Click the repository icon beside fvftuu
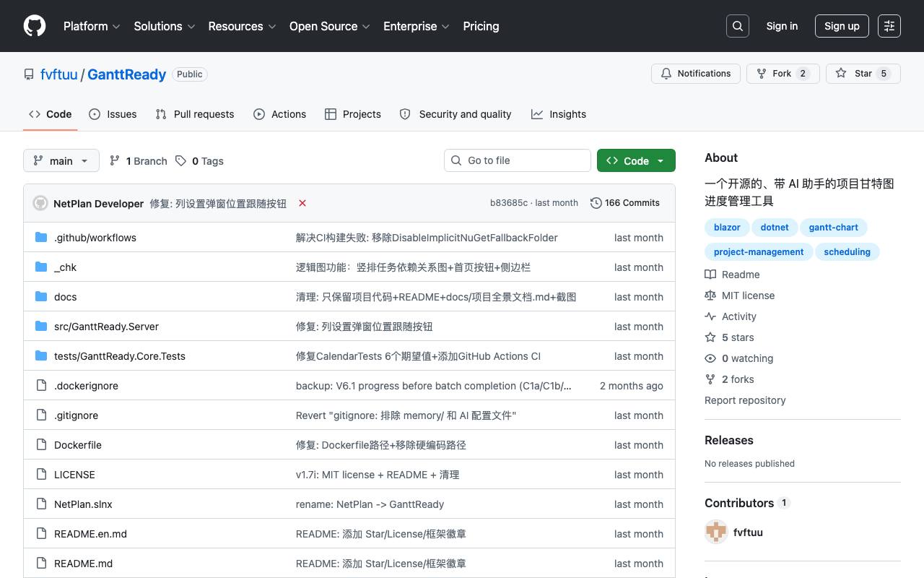Image resolution: width=924 pixels, height=578 pixels. coord(29,74)
